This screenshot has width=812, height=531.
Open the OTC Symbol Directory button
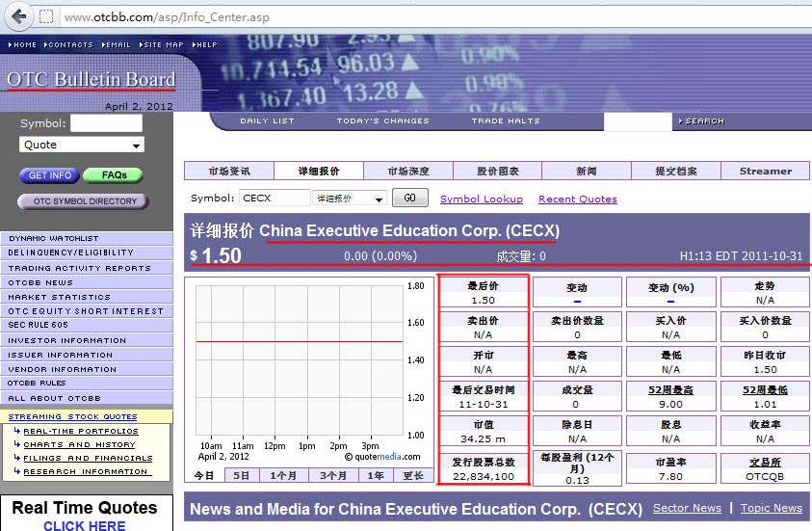84,201
